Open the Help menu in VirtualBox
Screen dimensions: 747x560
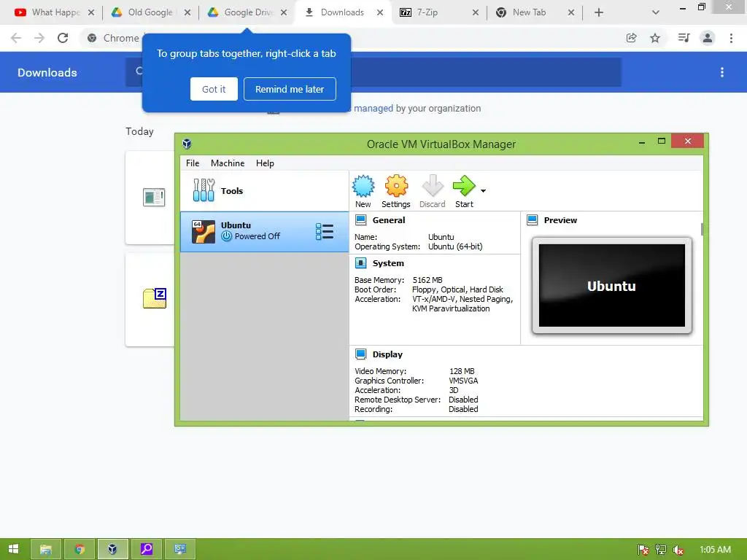click(265, 163)
